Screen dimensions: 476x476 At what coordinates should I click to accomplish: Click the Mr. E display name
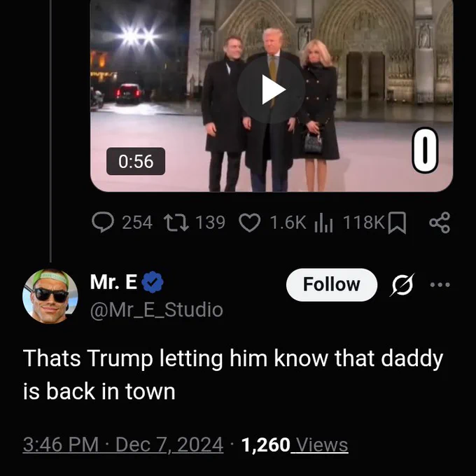113,282
